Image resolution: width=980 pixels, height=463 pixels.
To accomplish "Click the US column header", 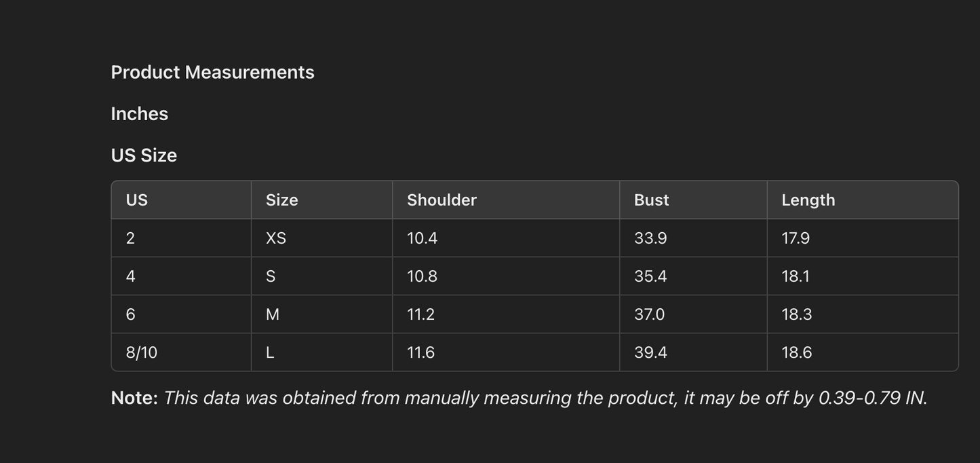I will pos(136,200).
